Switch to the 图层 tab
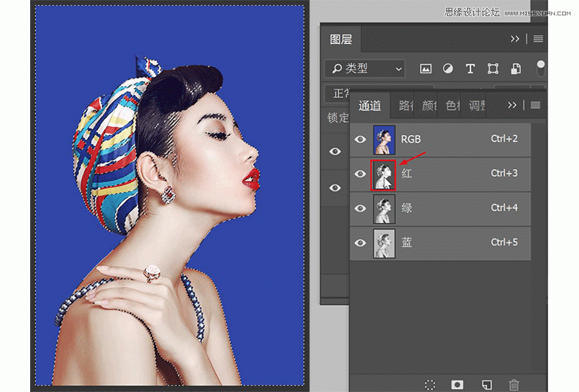This screenshot has width=579, height=392. click(x=340, y=39)
